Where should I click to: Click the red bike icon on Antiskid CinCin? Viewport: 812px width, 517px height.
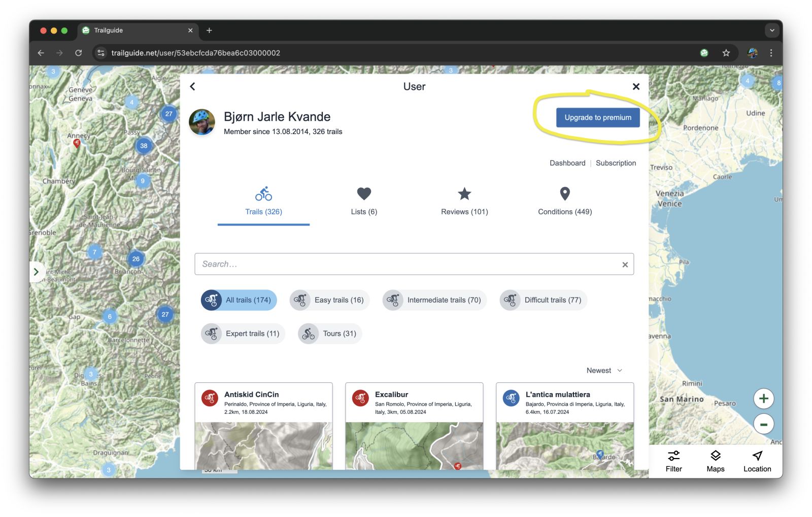pos(210,398)
